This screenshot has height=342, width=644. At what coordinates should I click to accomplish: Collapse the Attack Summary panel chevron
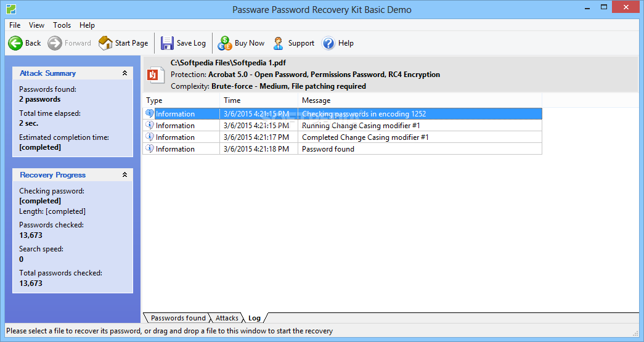(125, 73)
